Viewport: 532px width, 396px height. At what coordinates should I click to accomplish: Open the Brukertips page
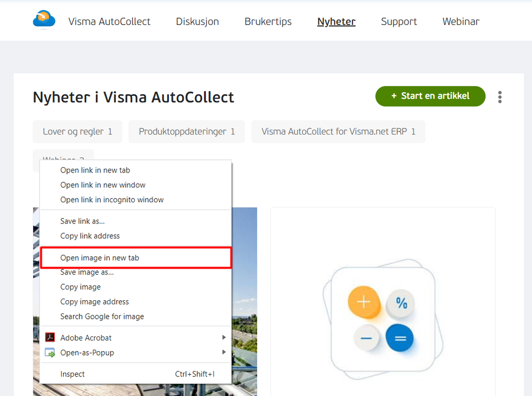[268, 21]
